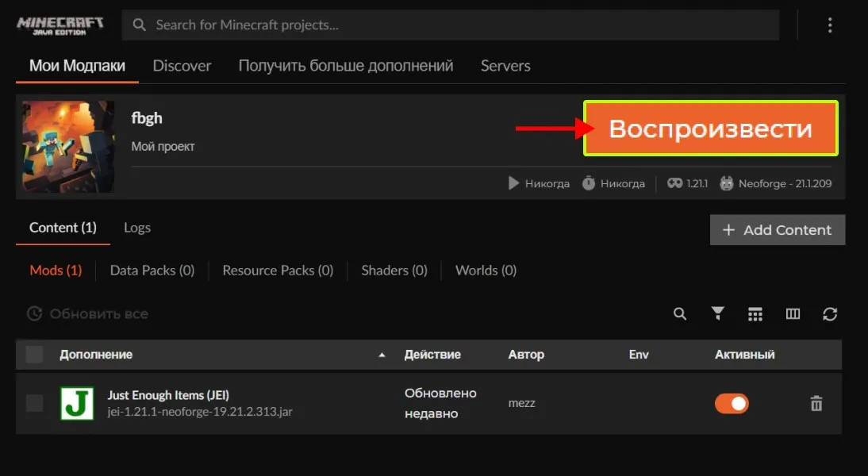Image resolution: width=868 pixels, height=476 pixels.
Task: Show Resource Packs (0) category
Action: 278,270
